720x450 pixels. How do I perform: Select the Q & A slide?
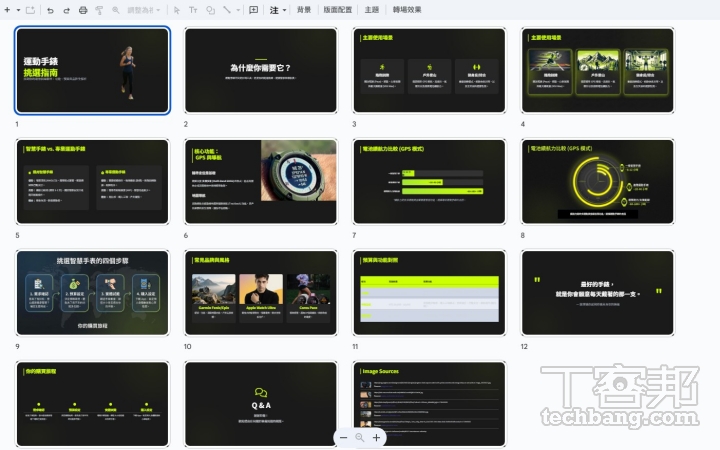coord(261,404)
